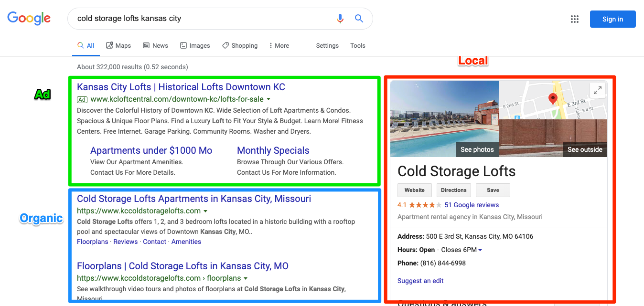This screenshot has height=306, width=644.
Task: Click the See photos pool thumbnail
Action: pyautogui.click(x=444, y=119)
